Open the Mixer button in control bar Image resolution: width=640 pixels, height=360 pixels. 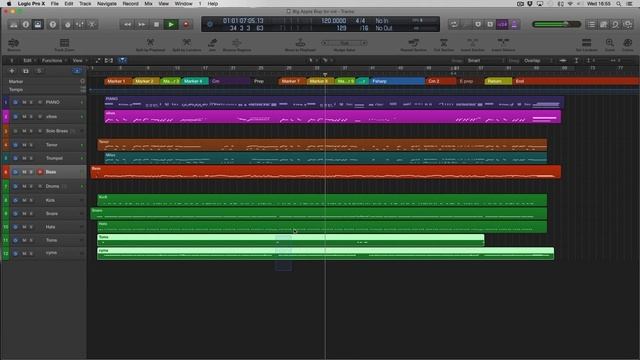click(80, 24)
